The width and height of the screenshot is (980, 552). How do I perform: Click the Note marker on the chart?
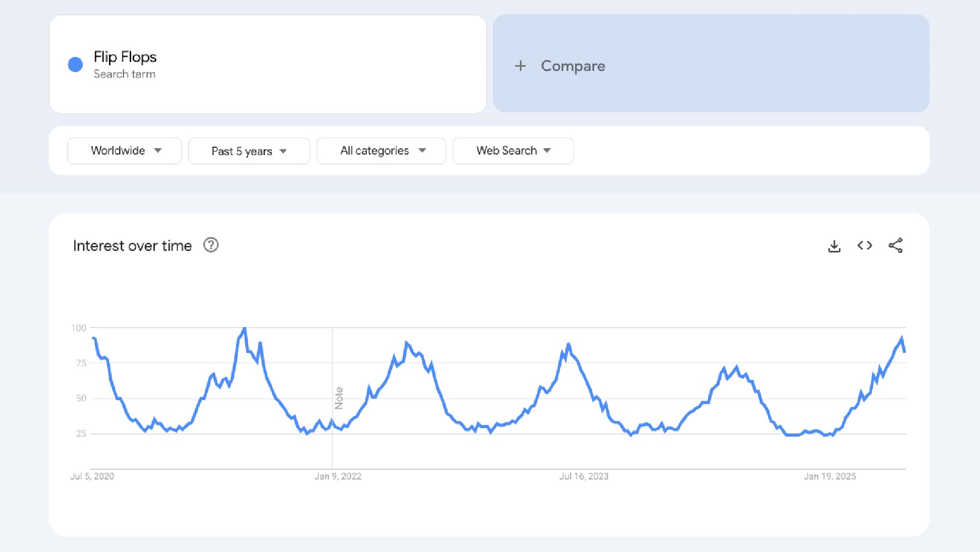tap(339, 398)
